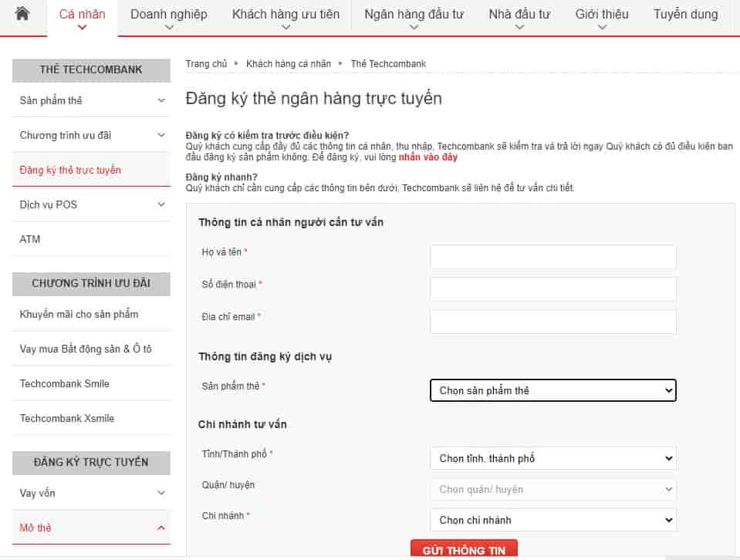The height and width of the screenshot is (560, 740).
Task: Open the Chọn sản phẩm thẻ dropdown
Action: [x=553, y=390]
